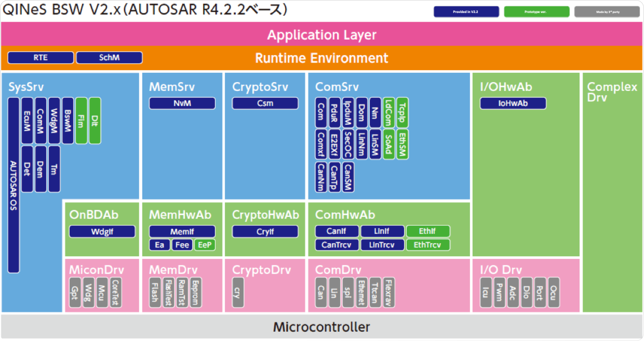Select the Fee block in MemHwAb
This screenshot has height=341, width=644.
click(182, 245)
